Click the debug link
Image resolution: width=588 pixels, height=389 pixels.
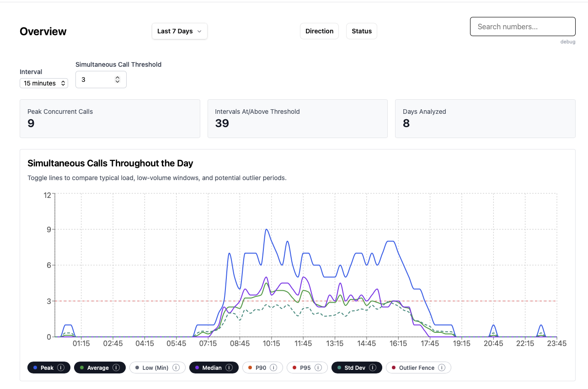(x=567, y=42)
